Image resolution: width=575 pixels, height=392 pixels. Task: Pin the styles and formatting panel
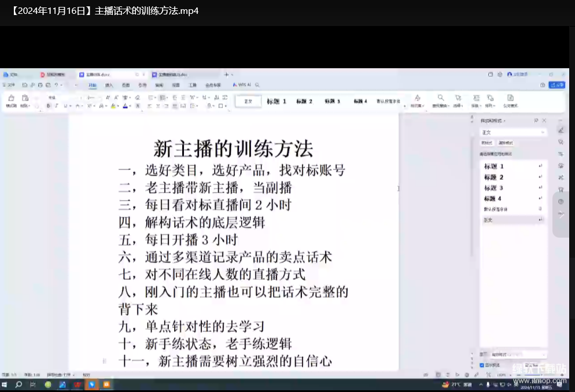coord(536,120)
